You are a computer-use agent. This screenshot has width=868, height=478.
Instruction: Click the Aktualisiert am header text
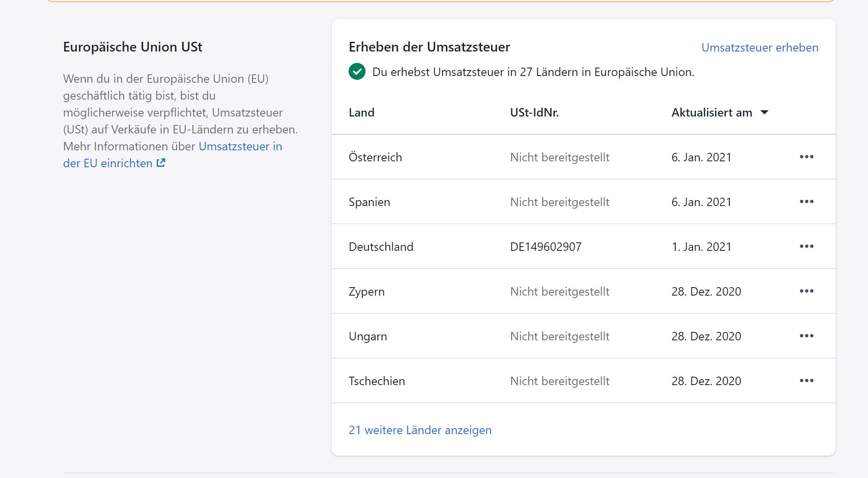point(712,113)
